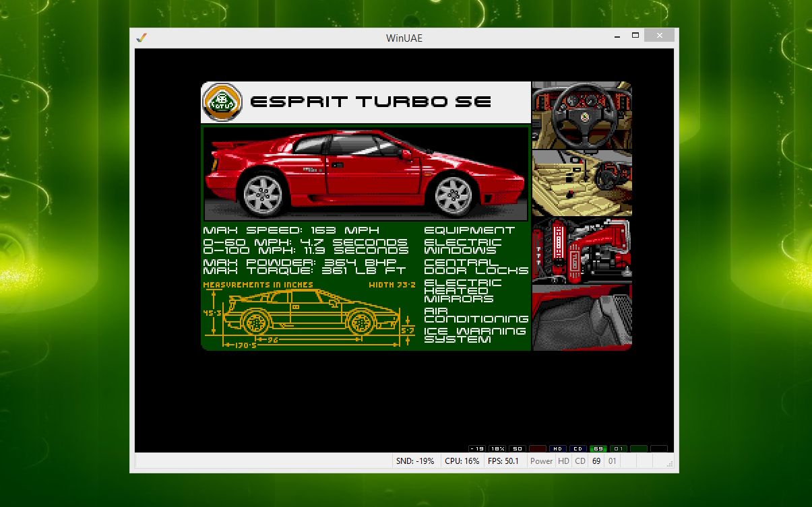
Task: Click the ELECTRIC HEATED MIRRORS entry
Action: [x=463, y=291]
